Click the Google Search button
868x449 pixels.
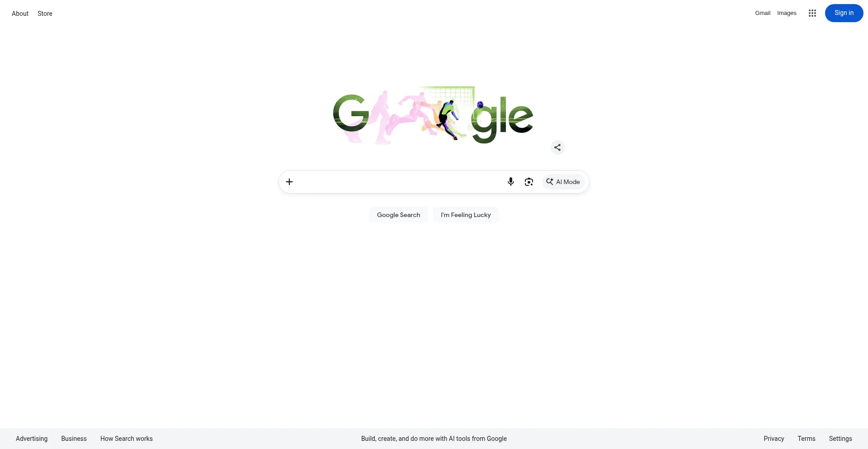(398, 215)
